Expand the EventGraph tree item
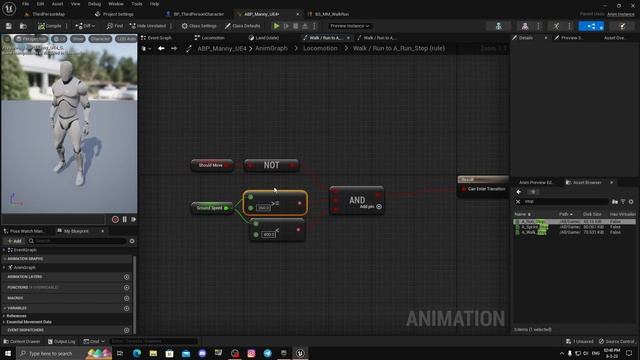 (x=4, y=250)
